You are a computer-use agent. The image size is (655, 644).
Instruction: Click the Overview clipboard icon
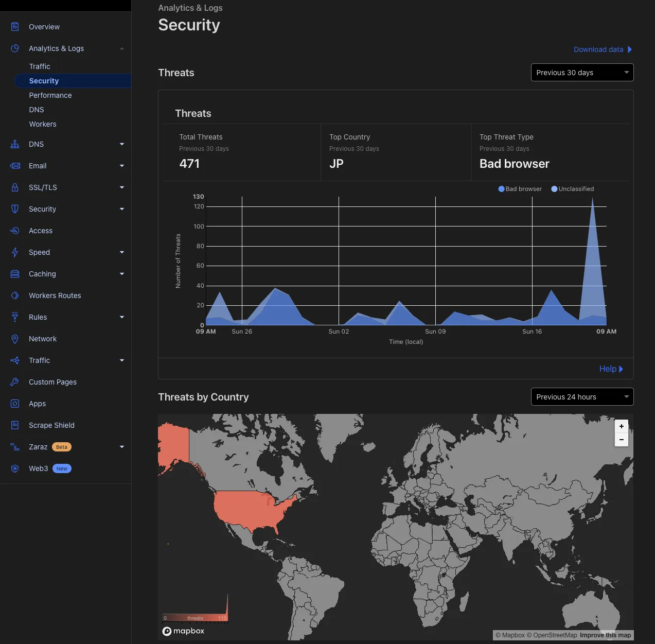pyautogui.click(x=15, y=27)
